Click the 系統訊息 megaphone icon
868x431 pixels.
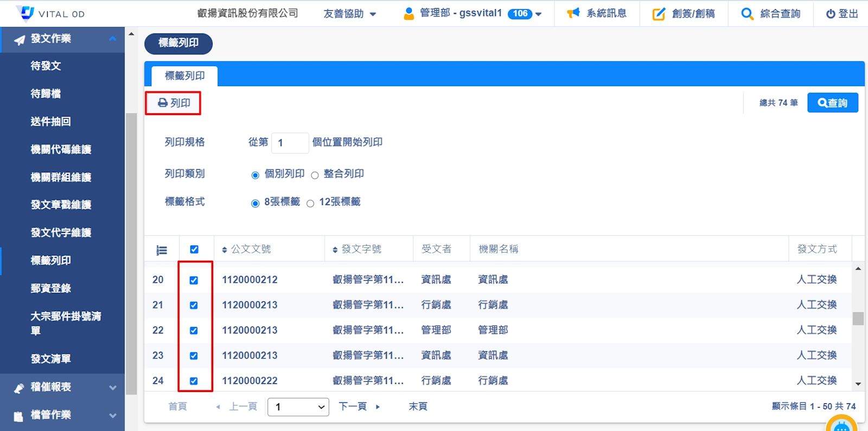coord(573,13)
